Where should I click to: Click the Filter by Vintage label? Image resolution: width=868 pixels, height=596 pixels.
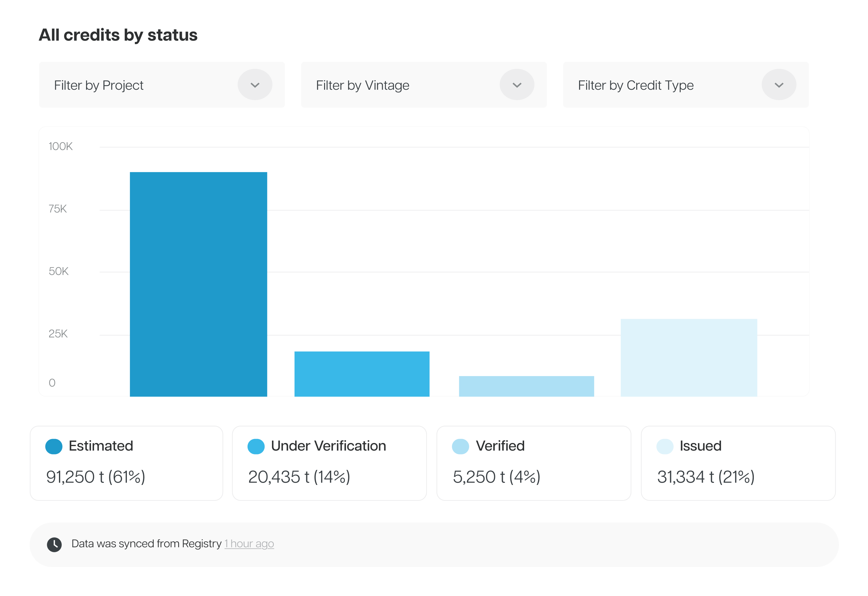tap(362, 85)
